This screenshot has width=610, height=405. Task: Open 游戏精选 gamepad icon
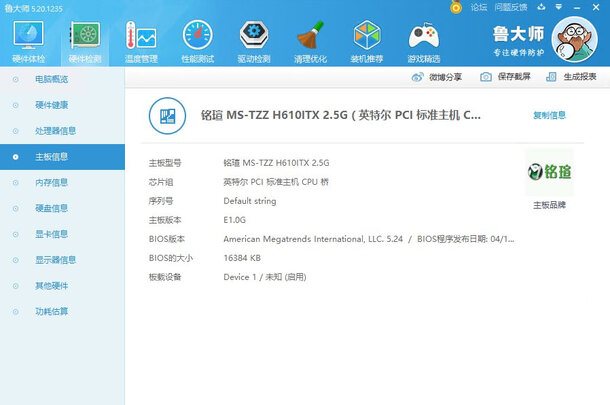[424, 40]
